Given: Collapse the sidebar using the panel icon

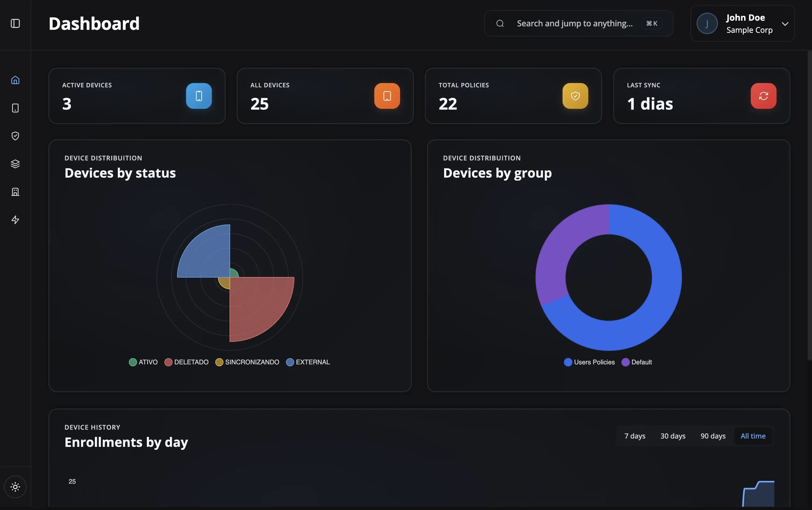Looking at the screenshot, I should click(16, 23).
